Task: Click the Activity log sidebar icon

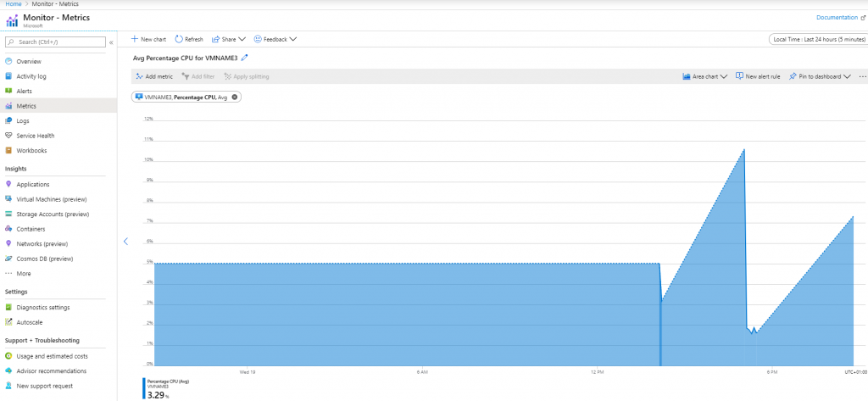Action: pos(8,76)
